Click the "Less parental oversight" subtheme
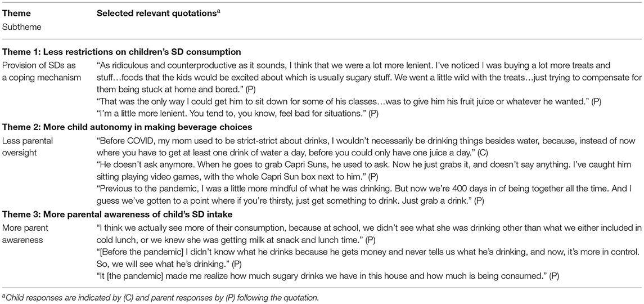The width and height of the screenshot is (644, 304). pos(28,146)
